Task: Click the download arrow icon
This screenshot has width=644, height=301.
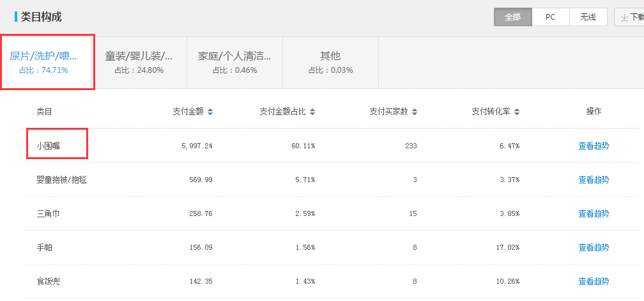Action: (x=624, y=17)
